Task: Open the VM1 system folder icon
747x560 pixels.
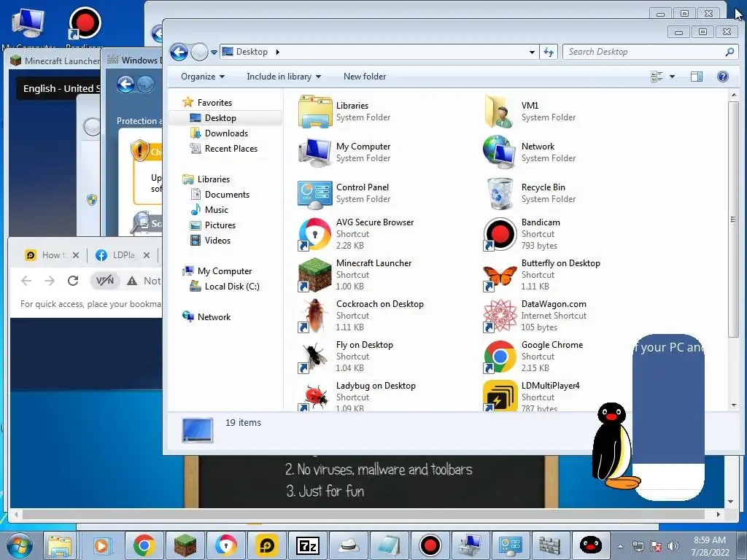Action: pyautogui.click(x=500, y=112)
